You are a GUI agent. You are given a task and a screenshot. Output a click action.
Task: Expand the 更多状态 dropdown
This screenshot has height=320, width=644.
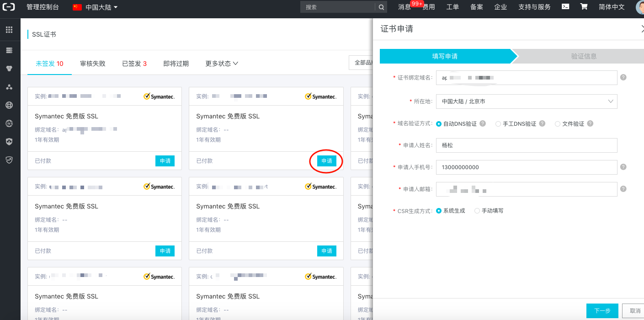222,64
